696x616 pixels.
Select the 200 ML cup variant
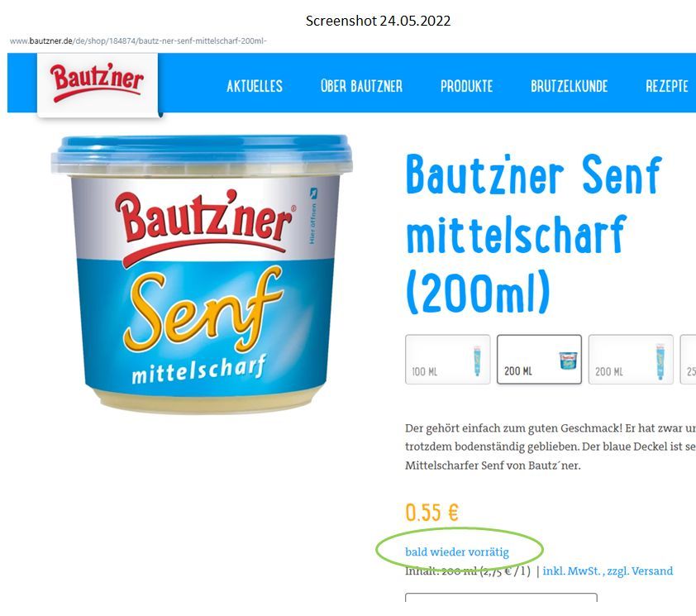[539, 360]
